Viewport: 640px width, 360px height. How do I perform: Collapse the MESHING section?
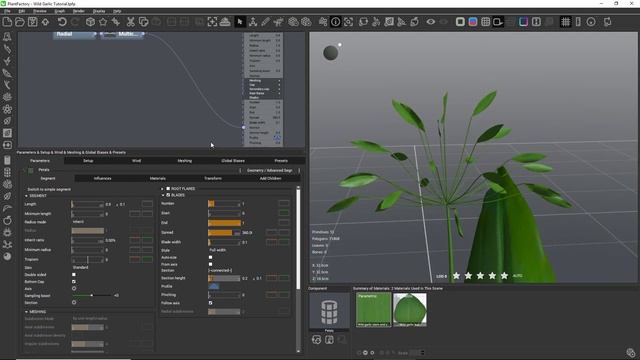tap(27, 312)
